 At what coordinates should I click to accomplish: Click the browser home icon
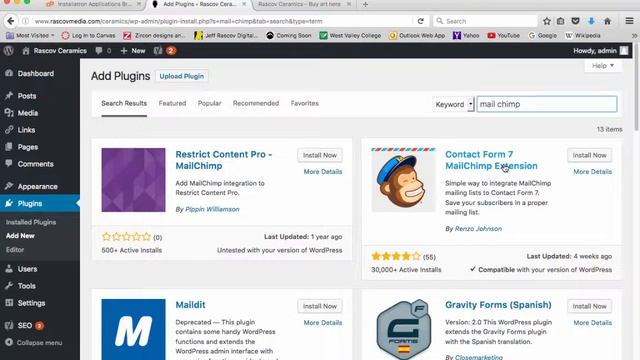(607, 21)
